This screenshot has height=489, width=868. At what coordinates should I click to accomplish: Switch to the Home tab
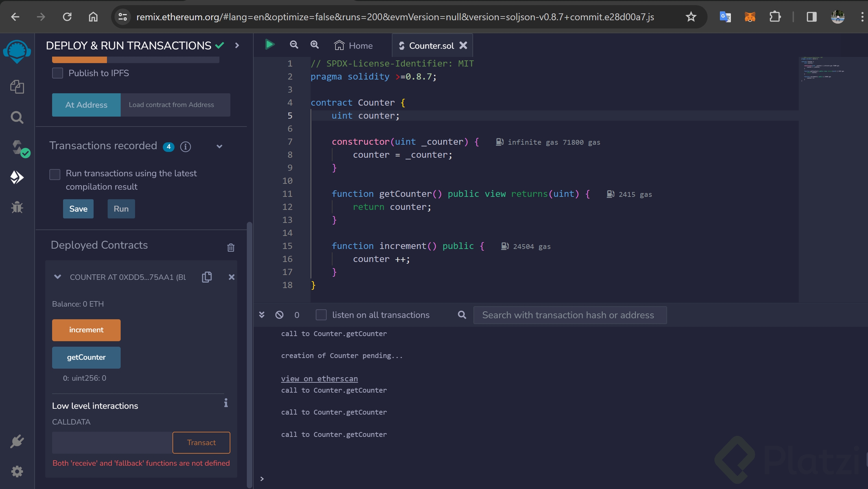(x=354, y=46)
